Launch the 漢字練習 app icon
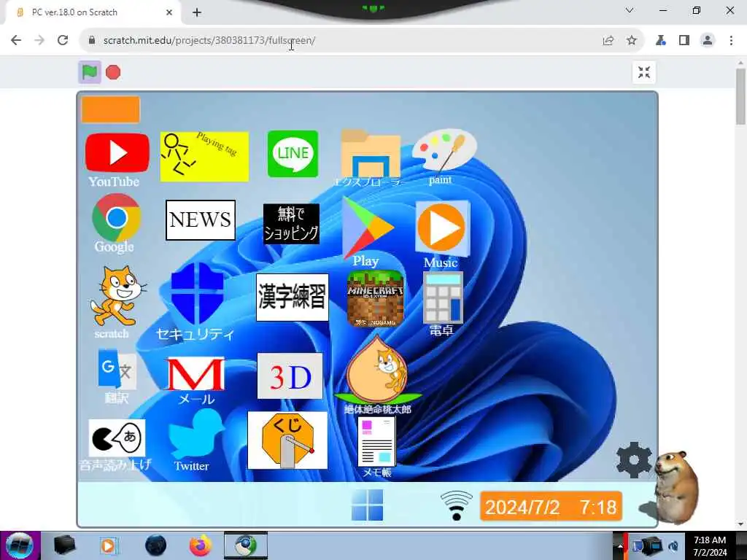The image size is (747, 560). (x=292, y=297)
